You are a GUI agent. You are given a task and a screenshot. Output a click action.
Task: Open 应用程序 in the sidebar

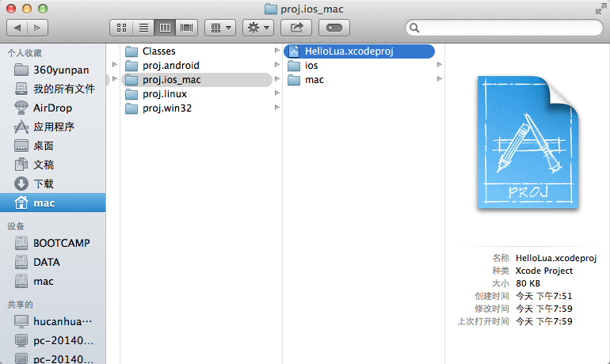tap(53, 127)
